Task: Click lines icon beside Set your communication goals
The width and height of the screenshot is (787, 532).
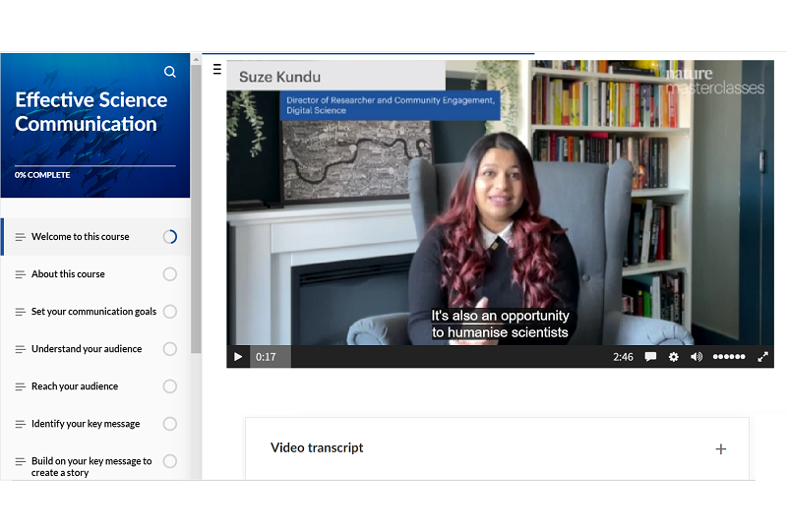Action: pos(20,312)
